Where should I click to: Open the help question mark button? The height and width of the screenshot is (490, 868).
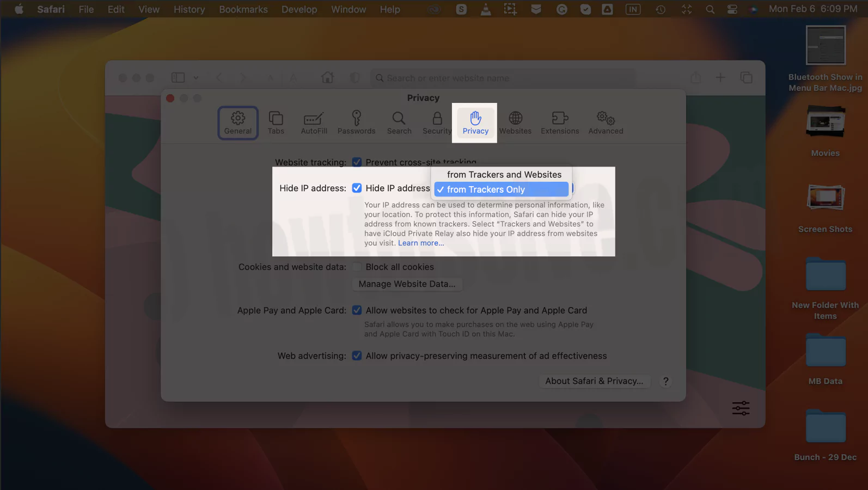[665, 381]
